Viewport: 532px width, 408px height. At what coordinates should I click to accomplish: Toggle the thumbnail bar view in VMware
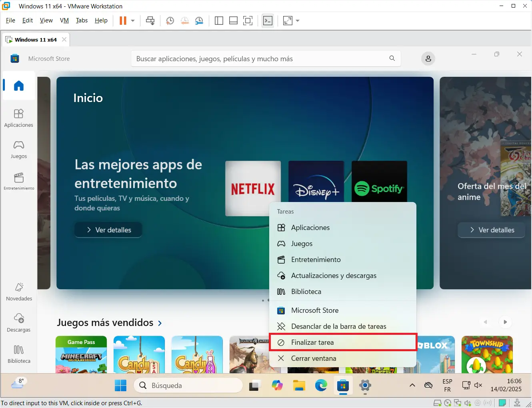pos(234,21)
